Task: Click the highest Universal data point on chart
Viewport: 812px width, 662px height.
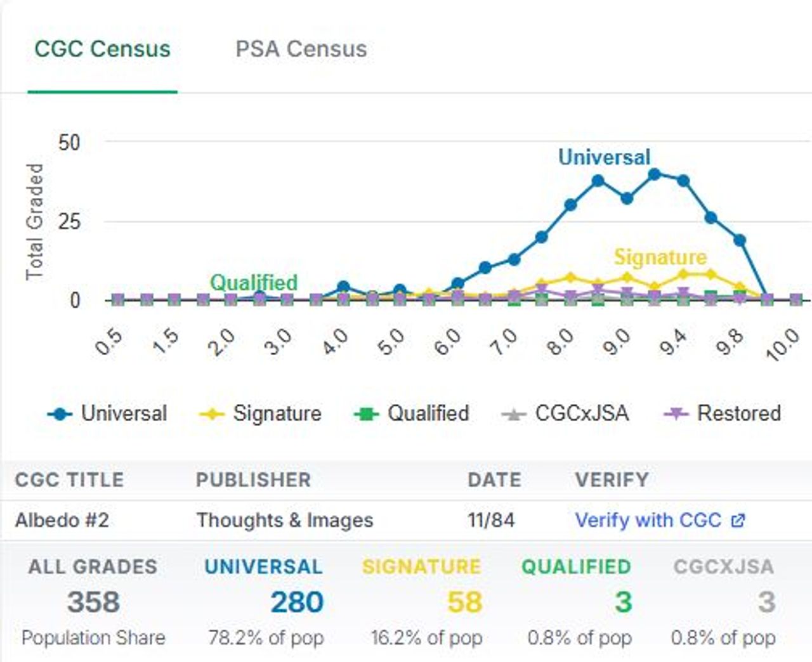Action: click(655, 174)
